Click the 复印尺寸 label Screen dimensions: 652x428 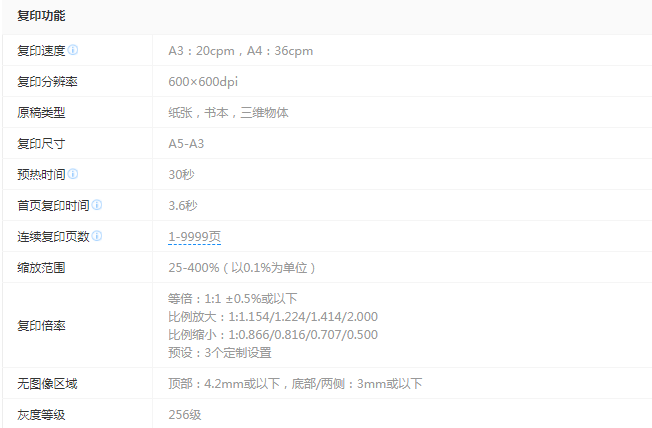[41, 143]
